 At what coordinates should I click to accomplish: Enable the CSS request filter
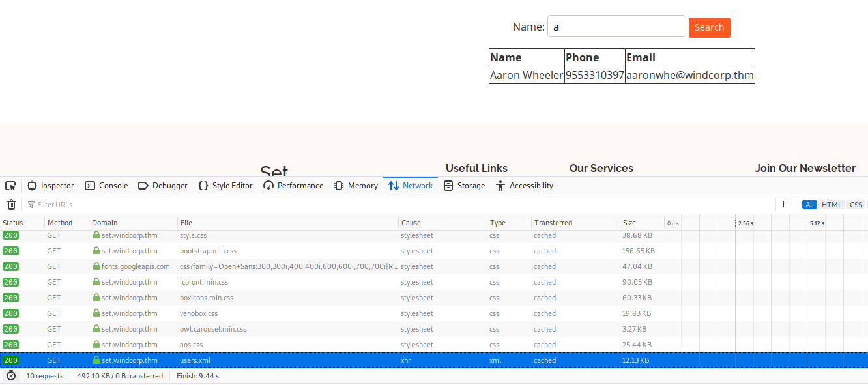tap(856, 205)
